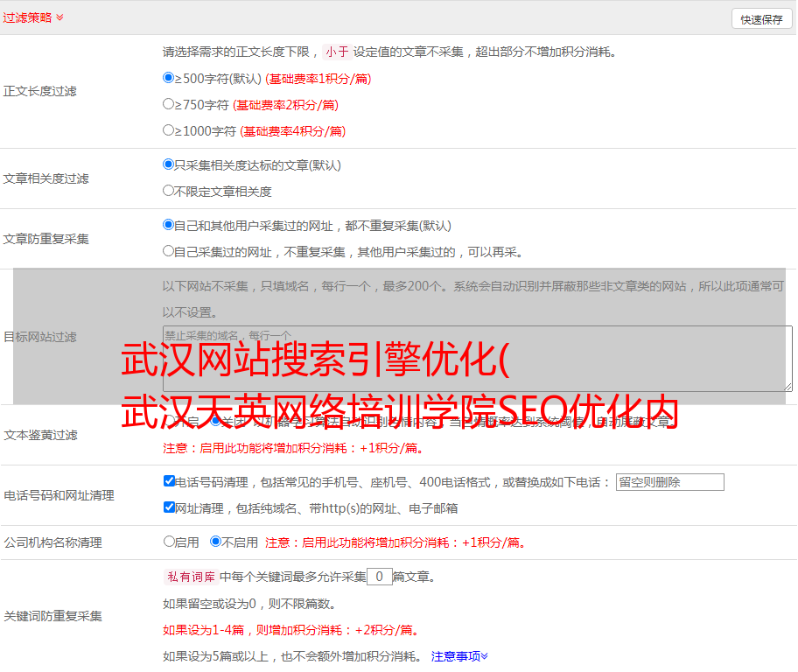Image resolution: width=798 pixels, height=672 pixels.
Task: Click the 禁止采集的域名 textarea
Action: 477,358
